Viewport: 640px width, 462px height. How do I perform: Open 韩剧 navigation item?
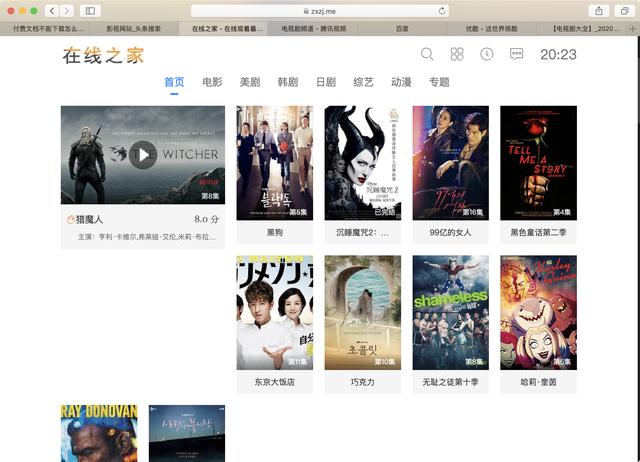click(288, 82)
